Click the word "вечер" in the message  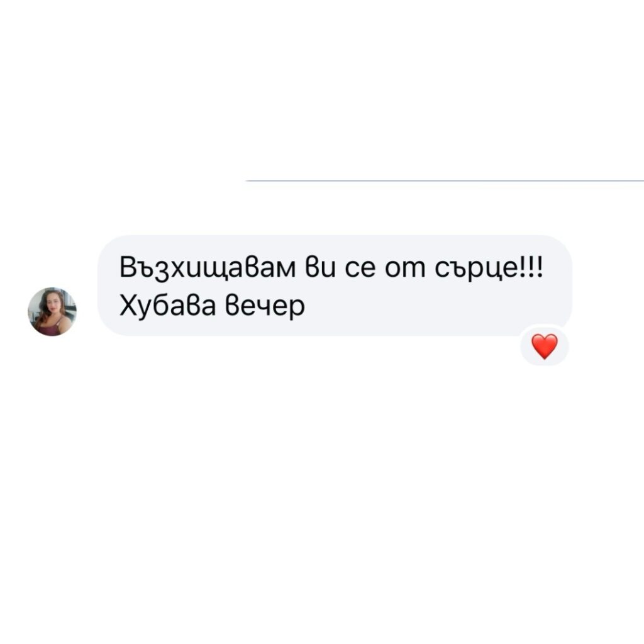(x=265, y=306)
